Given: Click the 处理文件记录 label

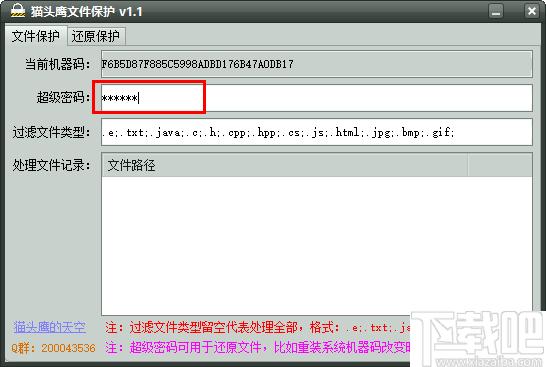Looking at the screenshot, I should click(x=52, y=165).
